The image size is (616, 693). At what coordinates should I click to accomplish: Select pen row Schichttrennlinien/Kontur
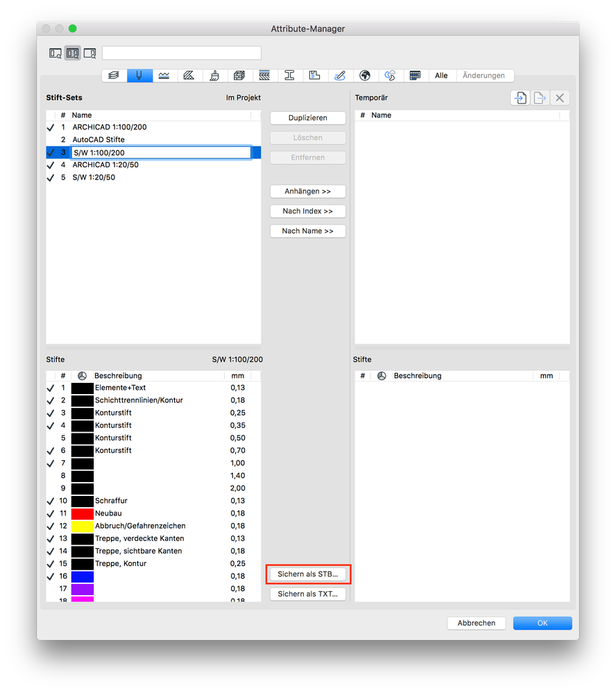click(x=153, y=400)
